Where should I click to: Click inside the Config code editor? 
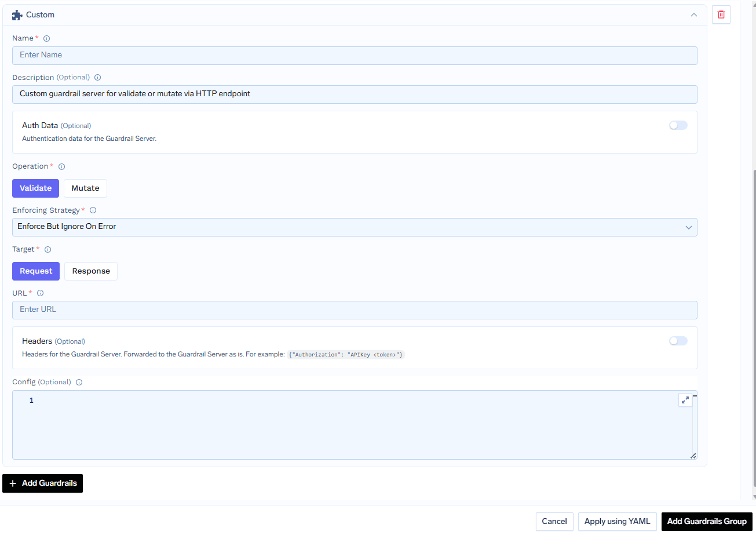coord(355,425)
